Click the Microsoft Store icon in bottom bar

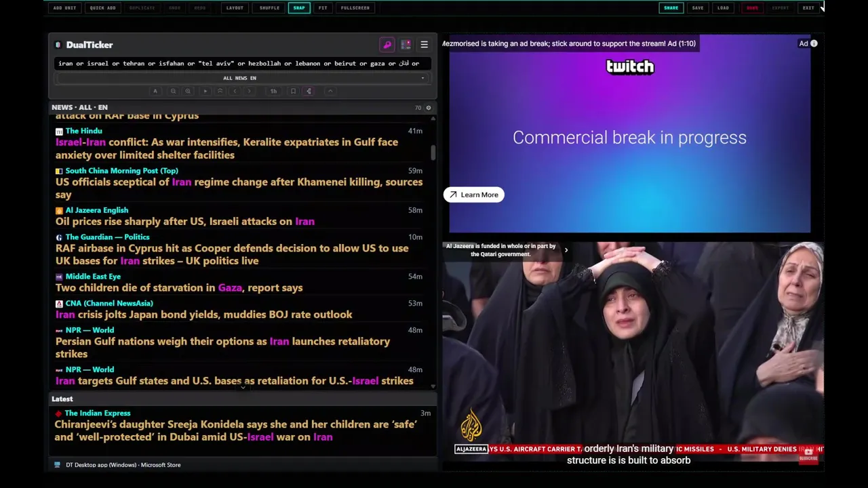click(x=57, y=465)
